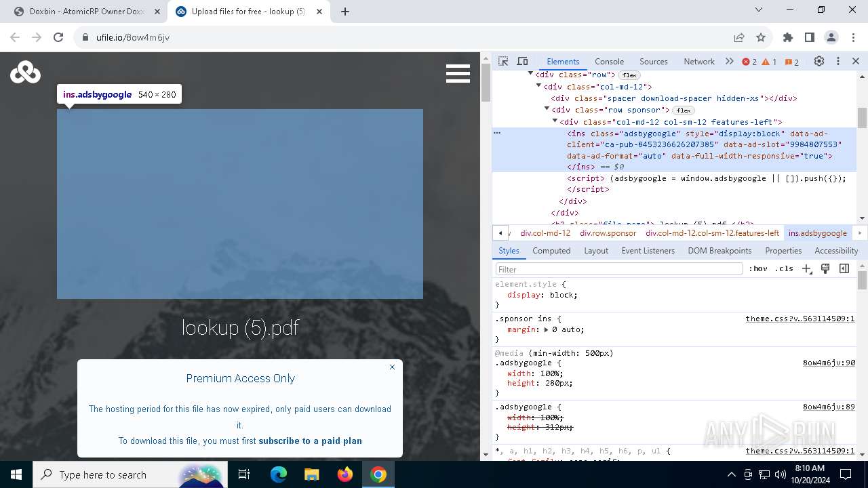Collapse the row sponsor div node
This screenshot has height=488, width=868.
(x=547, y=110)
